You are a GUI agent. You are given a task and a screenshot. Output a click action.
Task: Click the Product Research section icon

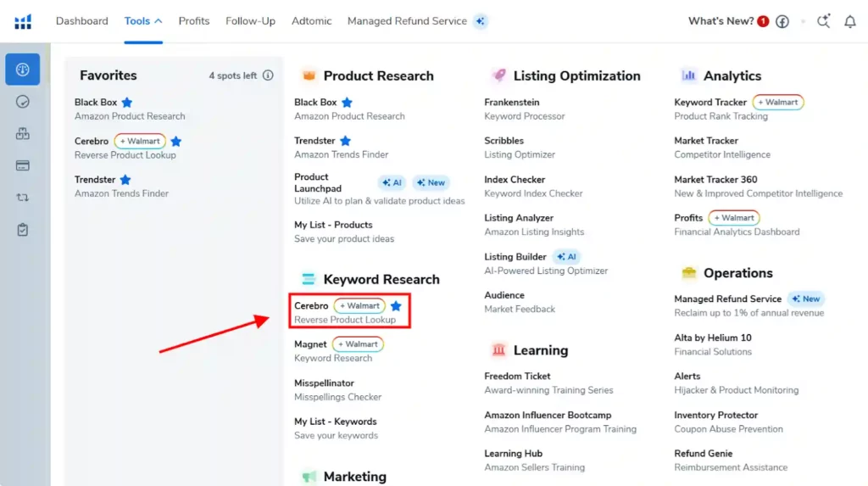(x=309, y=75)
